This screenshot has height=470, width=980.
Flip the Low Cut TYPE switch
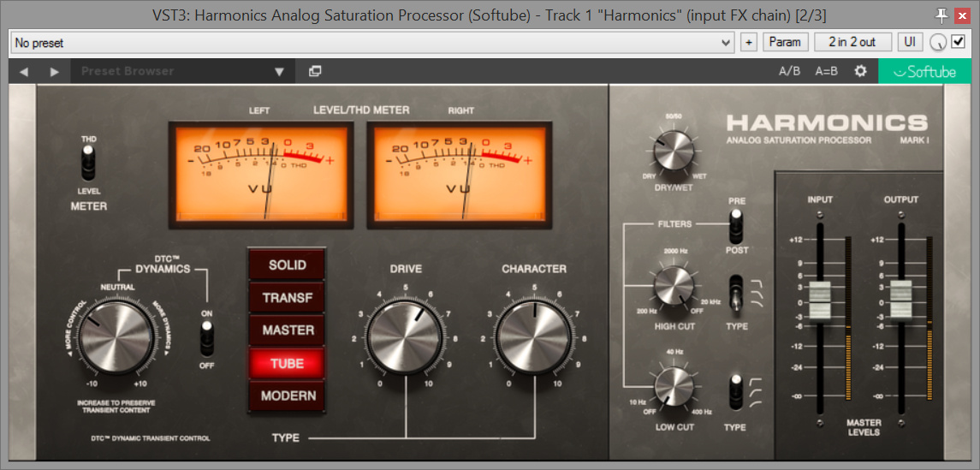coord(736,392)
